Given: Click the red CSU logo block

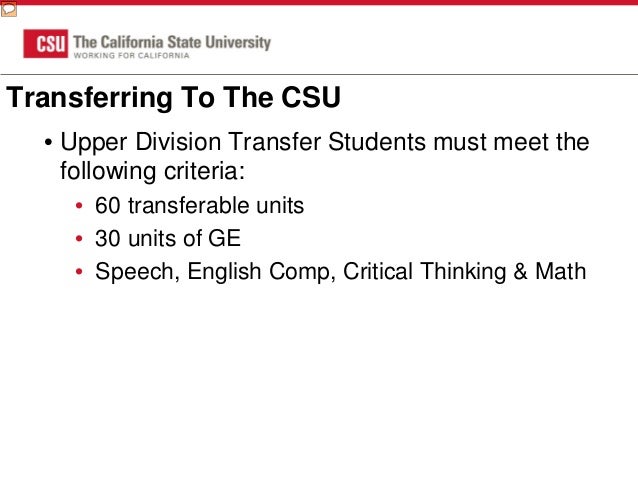Looking at the screenshot, I should point(46,44).
